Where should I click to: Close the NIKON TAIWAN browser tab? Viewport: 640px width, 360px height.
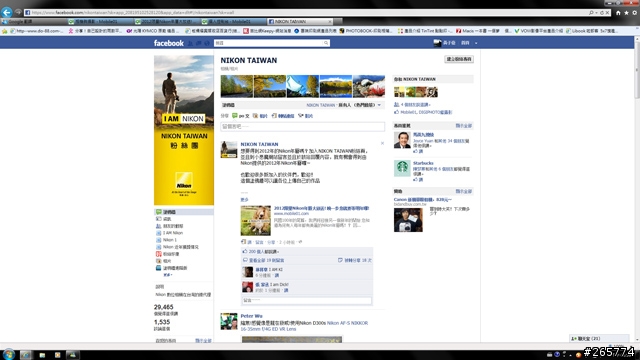coord(330,21)
